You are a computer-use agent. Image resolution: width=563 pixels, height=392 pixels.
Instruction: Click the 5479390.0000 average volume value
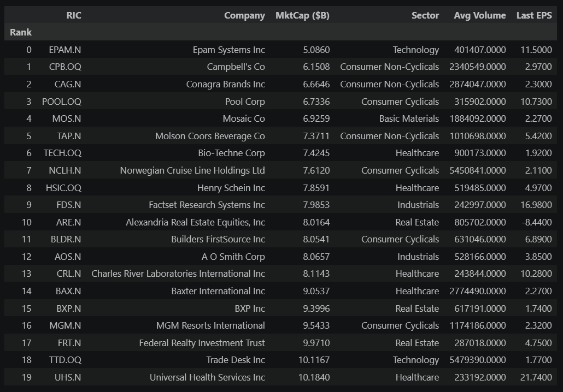click(478, 360)
